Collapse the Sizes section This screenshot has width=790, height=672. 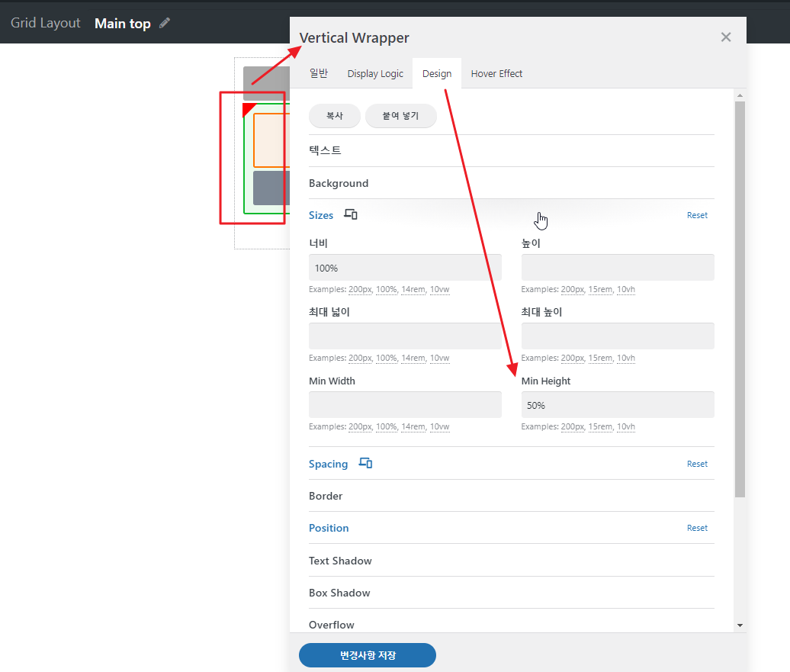click(321, 215)
